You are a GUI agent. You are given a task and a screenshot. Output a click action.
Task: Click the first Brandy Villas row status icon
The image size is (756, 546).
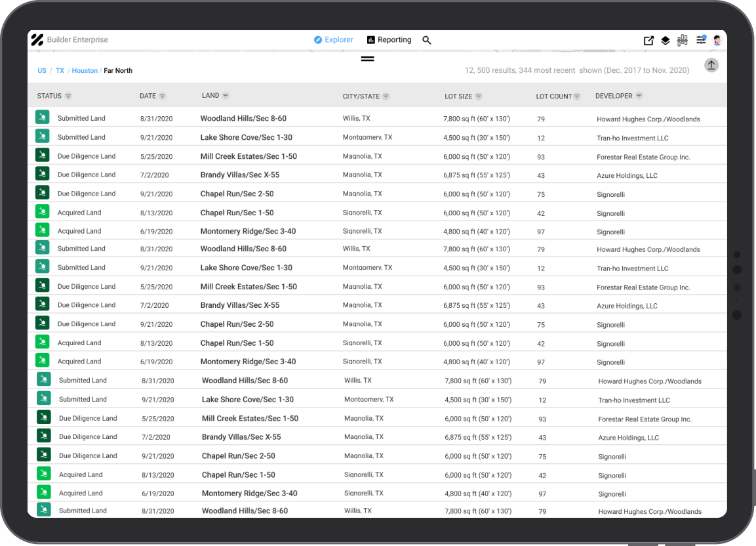click(x=43, y=173)
